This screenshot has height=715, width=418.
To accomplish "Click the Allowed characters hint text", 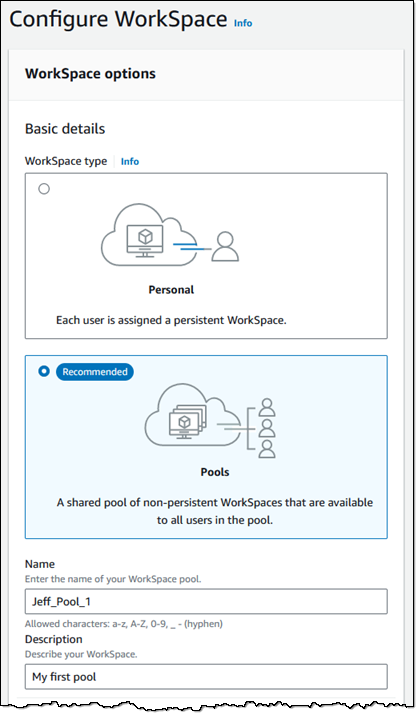I will tap(124, 624).
